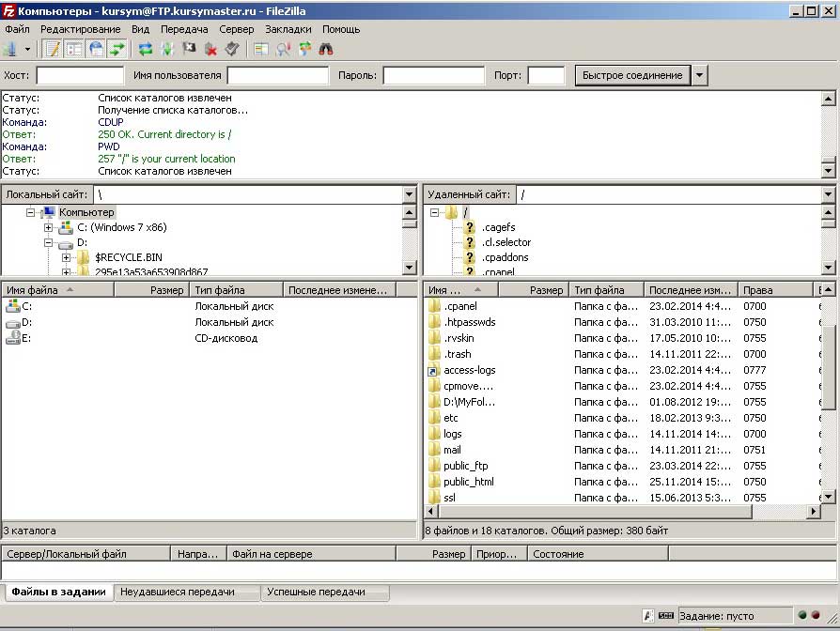The width and height of the screenshot is (840, 631).
Task: Click the question-mark icon next to .cpaddons
Action: pyautogui.click(x=470, y=257)
